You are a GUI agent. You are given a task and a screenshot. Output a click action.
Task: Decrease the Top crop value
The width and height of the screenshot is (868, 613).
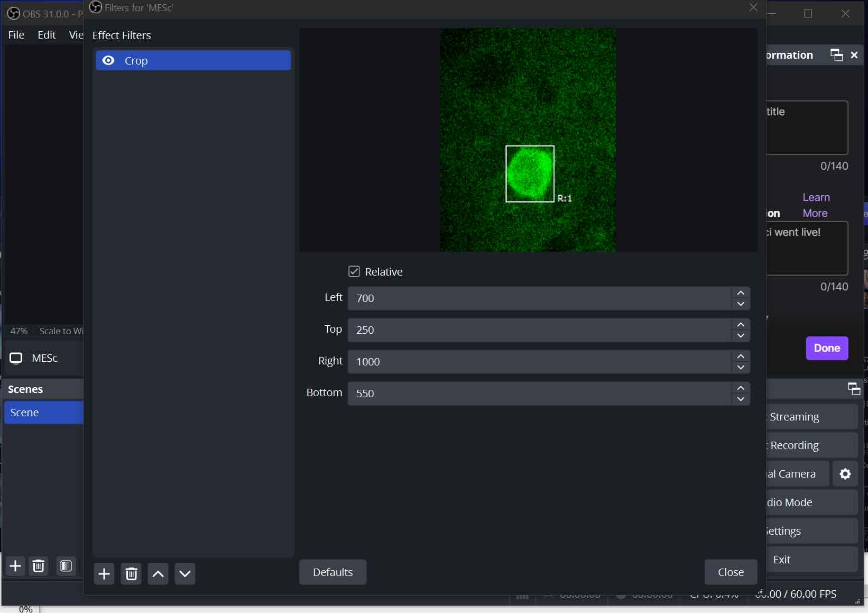(741, 336)
